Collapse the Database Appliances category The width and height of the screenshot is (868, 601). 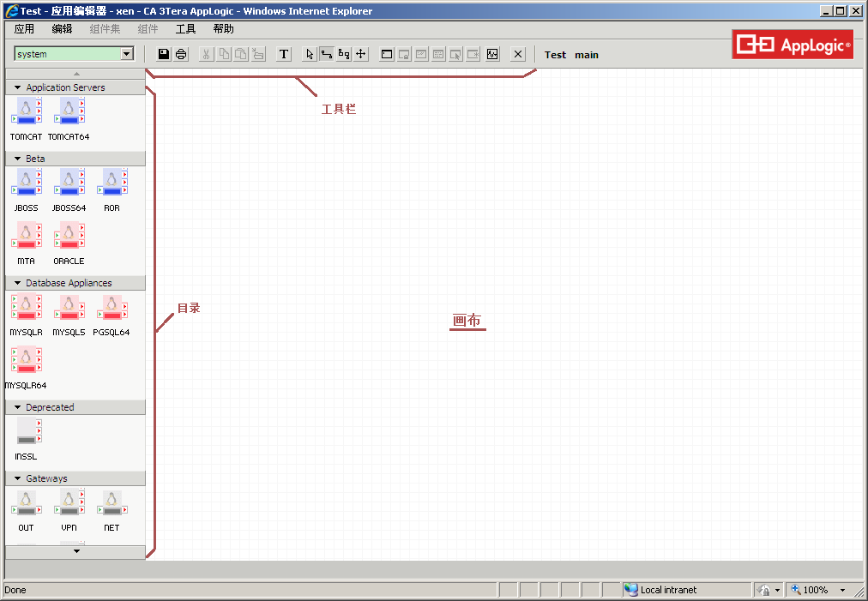[x=17, y=283]
